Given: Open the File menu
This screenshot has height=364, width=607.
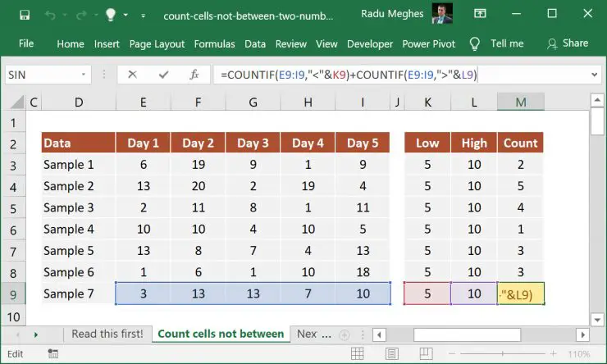Looking at the screenshot, I should 26,43.
